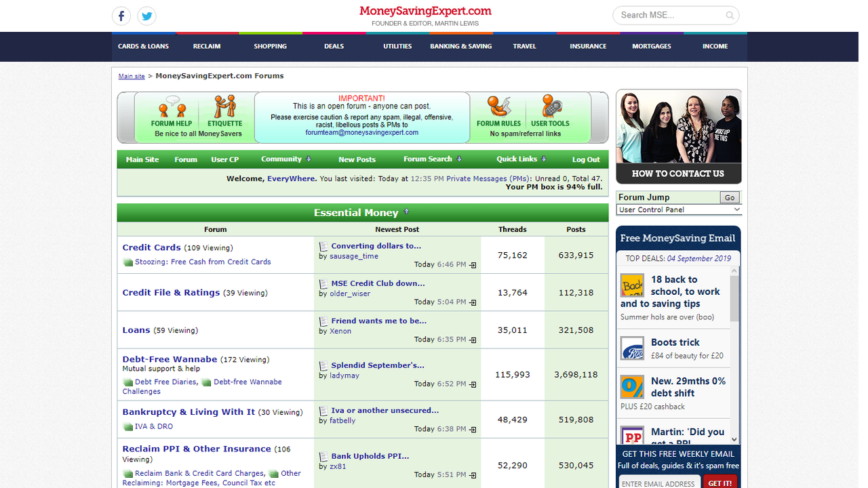
Task: Go to last post in Bankruptcy row
Action: (473, 429)
